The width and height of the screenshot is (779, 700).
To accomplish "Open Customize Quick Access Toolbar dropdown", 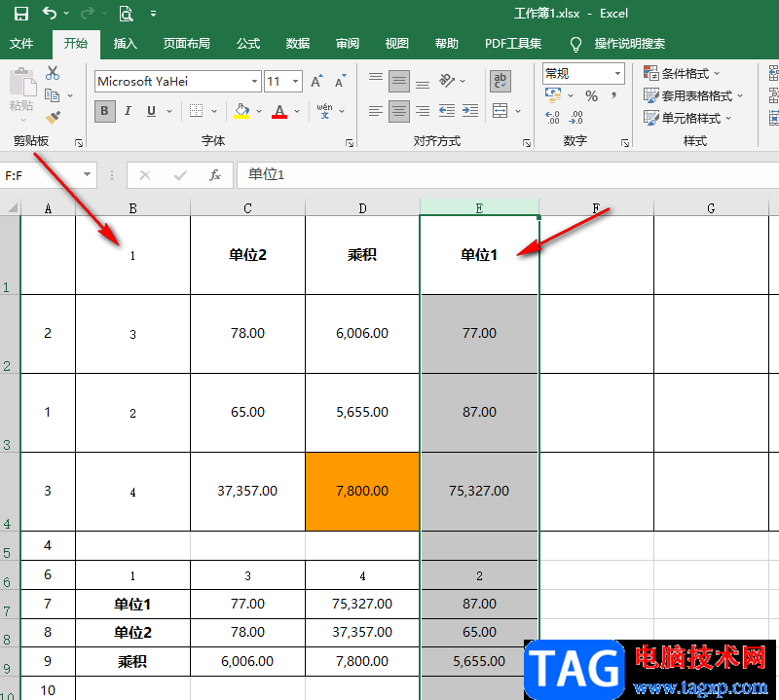I will [x=154, y=14].
